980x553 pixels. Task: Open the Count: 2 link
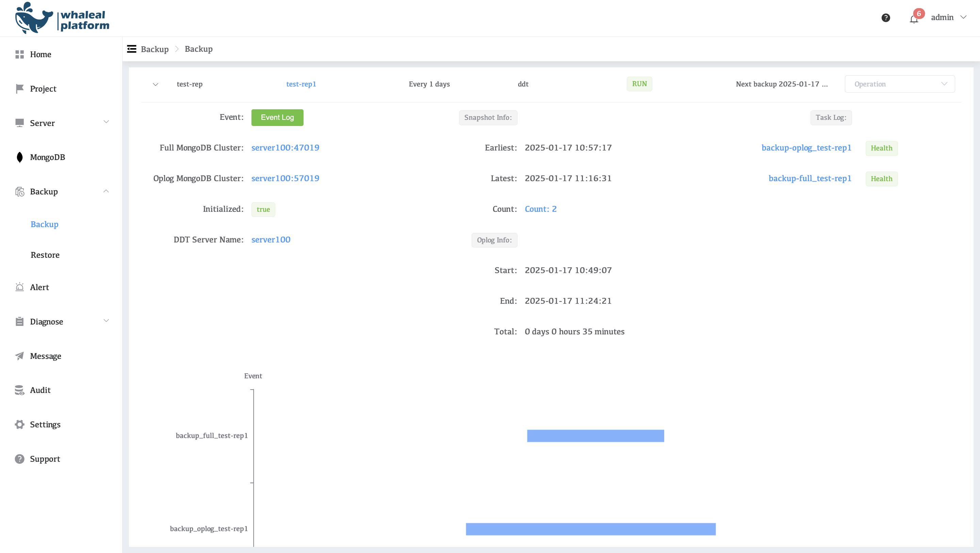[x=541, y=209]
